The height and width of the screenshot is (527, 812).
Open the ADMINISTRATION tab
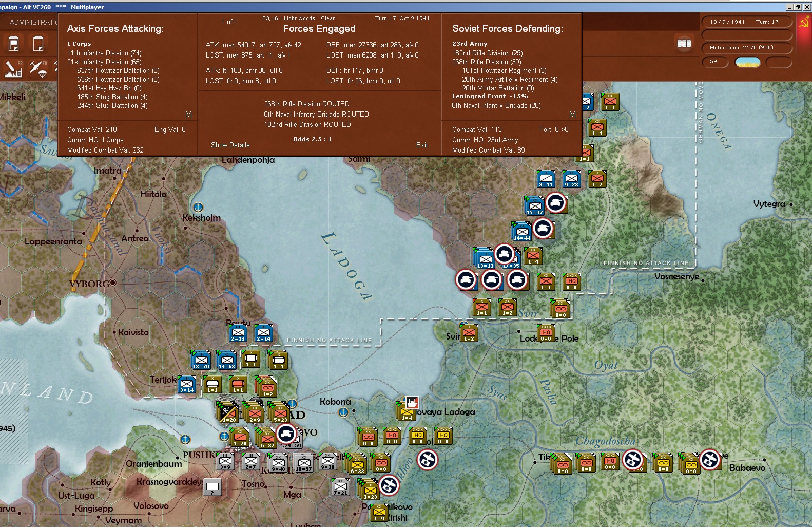33,22
